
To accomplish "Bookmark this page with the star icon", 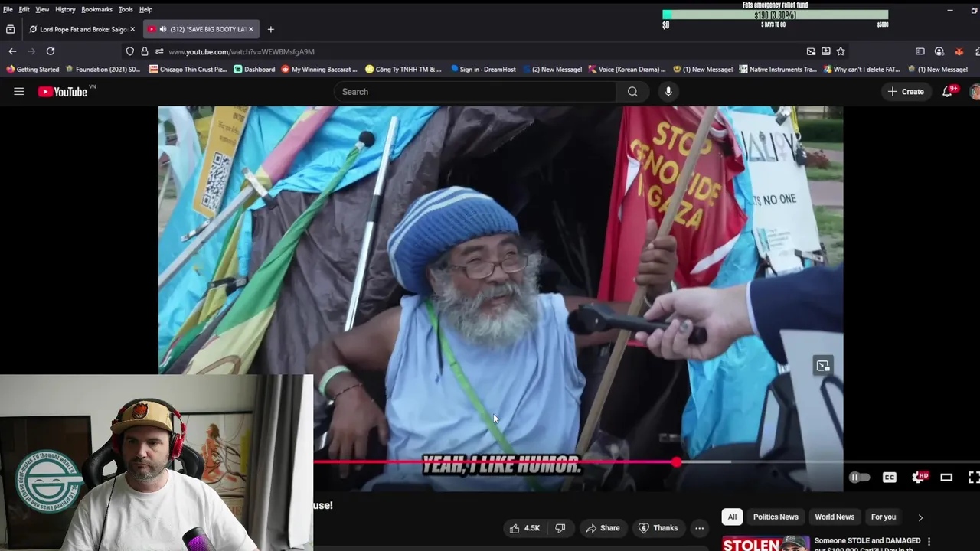I will 841,51.
